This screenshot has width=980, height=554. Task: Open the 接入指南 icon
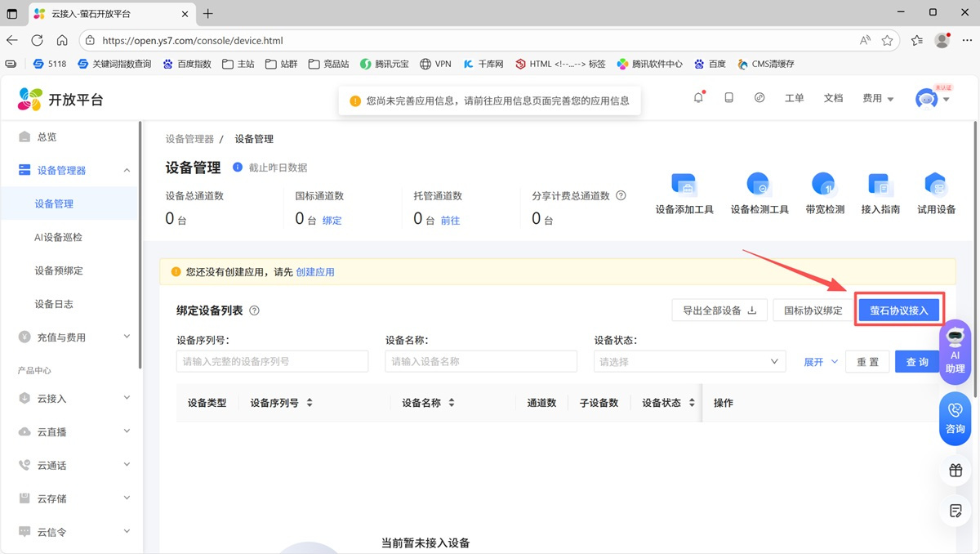(880, 186)
